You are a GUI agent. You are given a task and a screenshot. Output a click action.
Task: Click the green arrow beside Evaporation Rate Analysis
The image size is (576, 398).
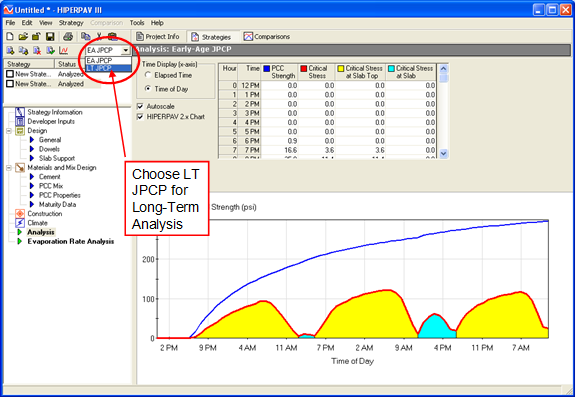click(x=20, y=241)
